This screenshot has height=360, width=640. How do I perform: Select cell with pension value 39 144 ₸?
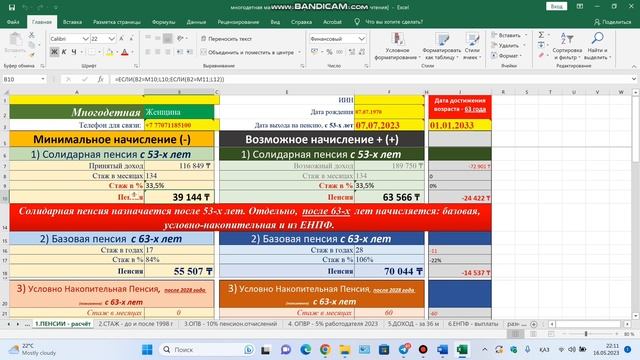179,197
